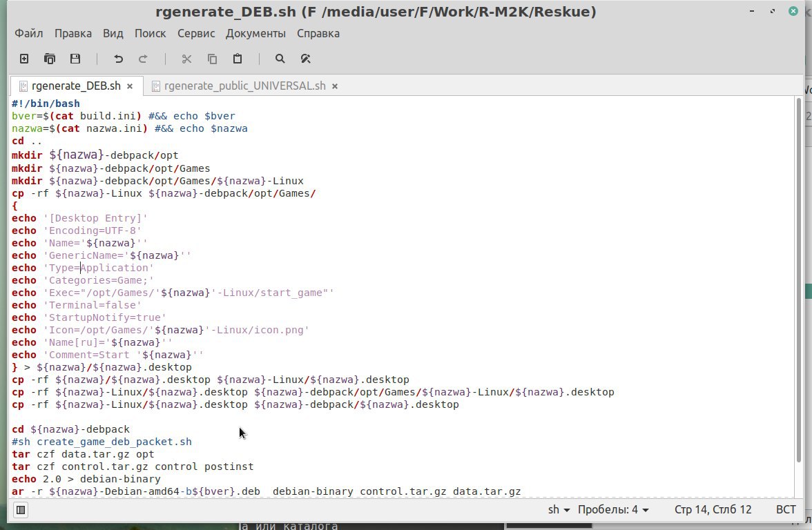The image size is (812, 530).
Task: Create a new document with toolbar icon
Action: [x=24, y=59]
